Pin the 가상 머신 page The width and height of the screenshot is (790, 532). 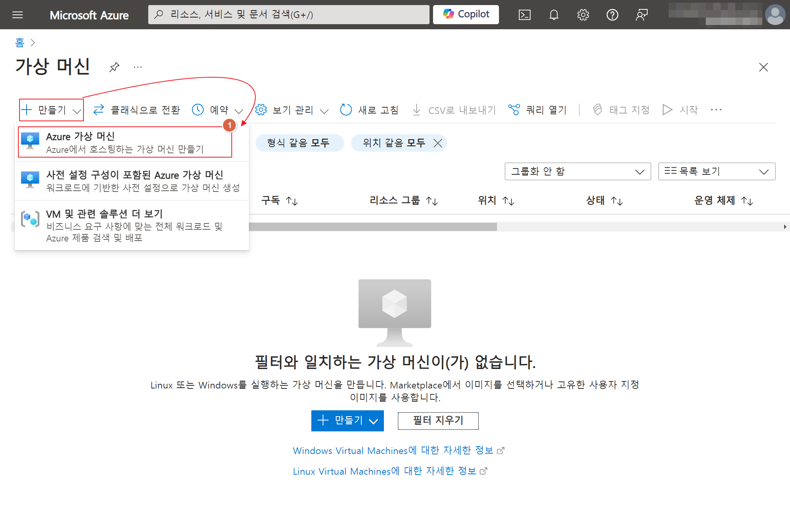[x=114, y=67]
